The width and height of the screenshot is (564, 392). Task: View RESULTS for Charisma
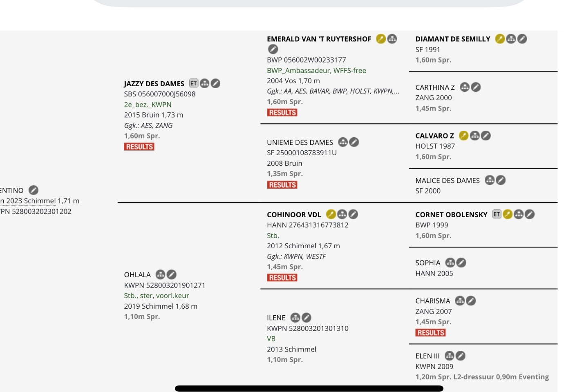click(x=430, y=333)
